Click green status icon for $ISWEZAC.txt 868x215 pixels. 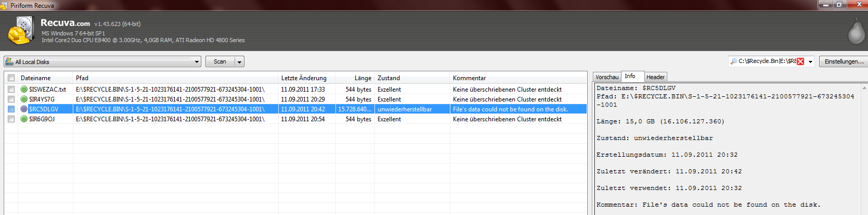[24, 89]
